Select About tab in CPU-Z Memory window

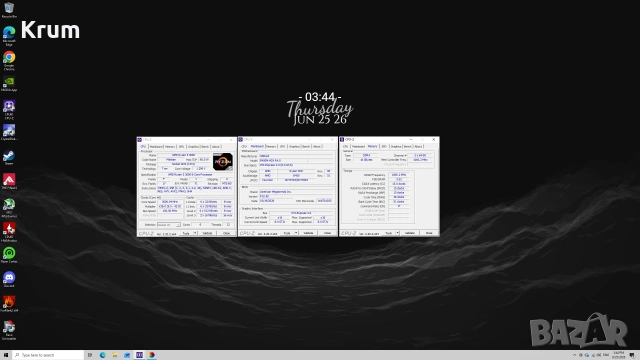tap(418, 147)
